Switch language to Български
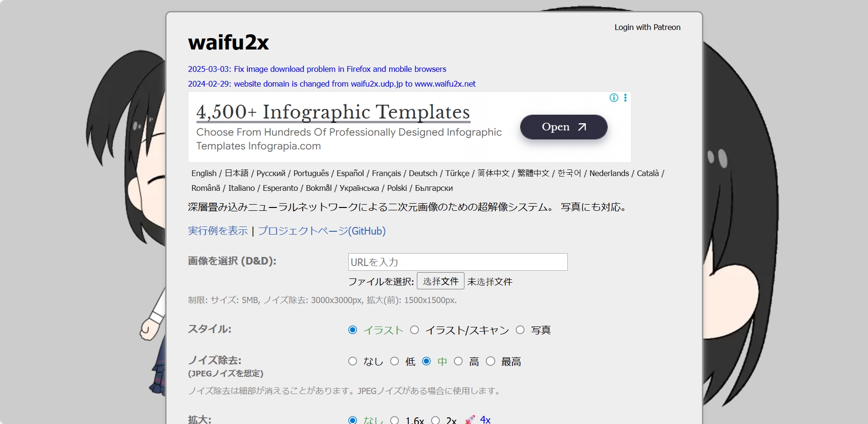The height and width of the screenshot is (424, 868). point(434,188)
